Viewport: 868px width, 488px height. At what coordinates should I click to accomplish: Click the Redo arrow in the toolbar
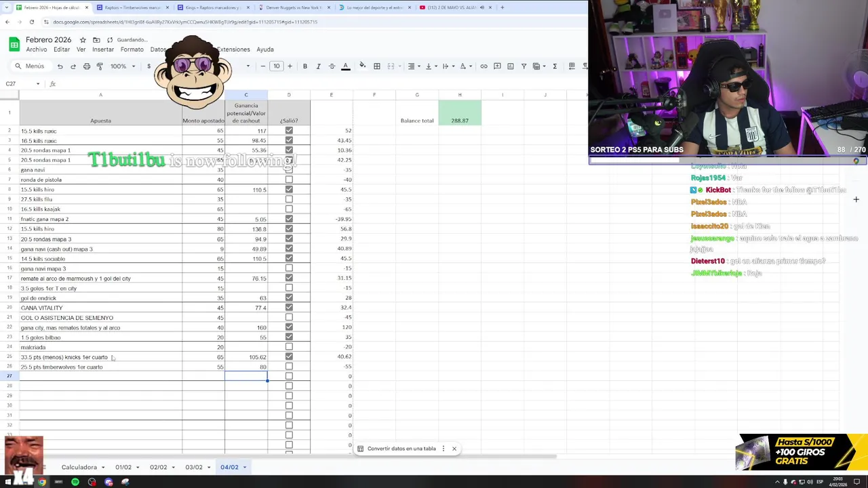tap(73, 66)
